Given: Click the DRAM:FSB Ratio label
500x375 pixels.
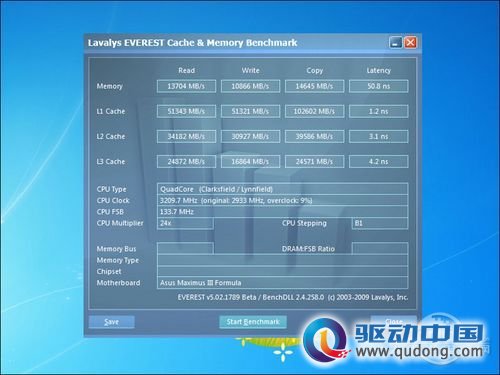Looking at the screenshot, I should pyautogui.click(x=308, y=249).
